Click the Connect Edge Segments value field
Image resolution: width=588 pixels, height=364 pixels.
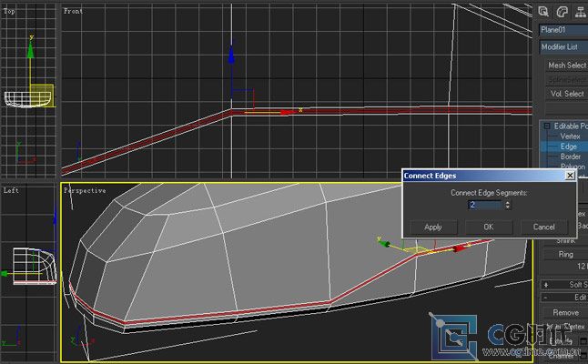tap(484, 205)
